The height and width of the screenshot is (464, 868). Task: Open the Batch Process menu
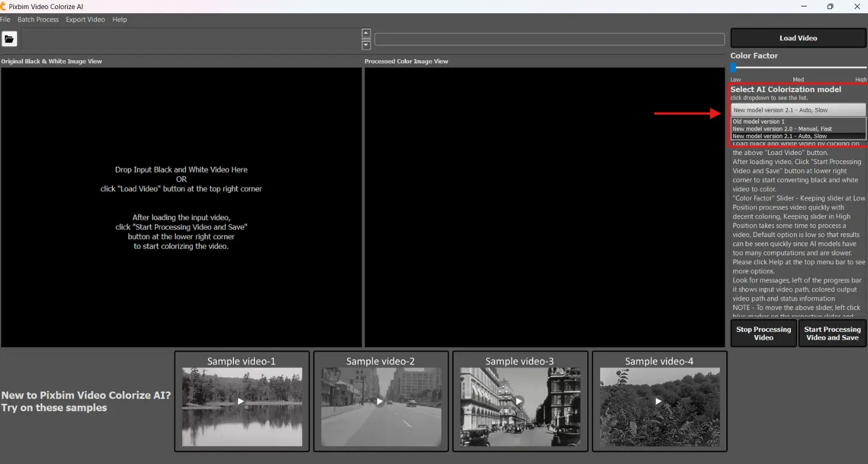point(38,19)
